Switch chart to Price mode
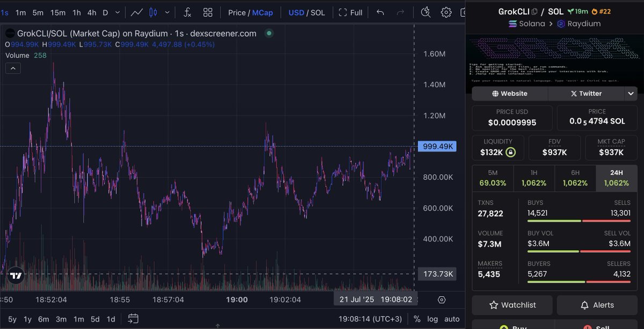 click(x=236, y=13)
